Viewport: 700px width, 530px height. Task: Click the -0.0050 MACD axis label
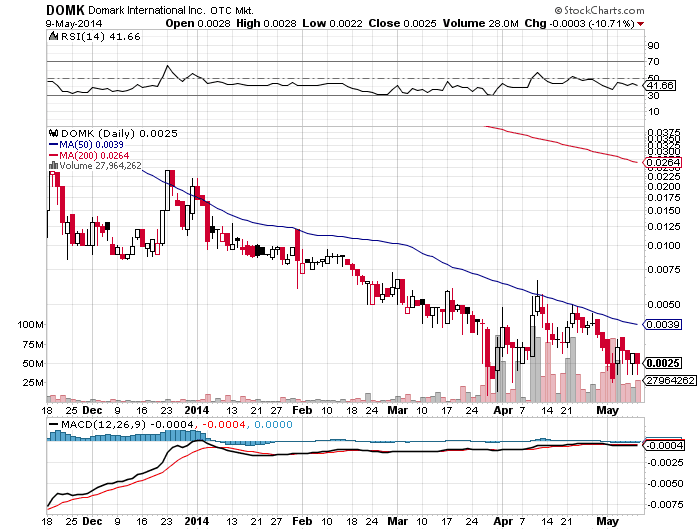pos(665,484)
